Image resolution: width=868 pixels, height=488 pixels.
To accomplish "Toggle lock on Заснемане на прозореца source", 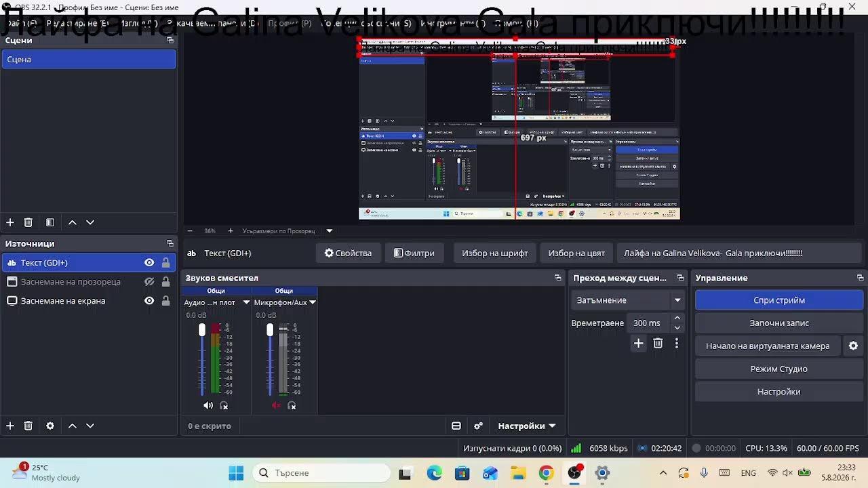I will [x=165, y=282].
